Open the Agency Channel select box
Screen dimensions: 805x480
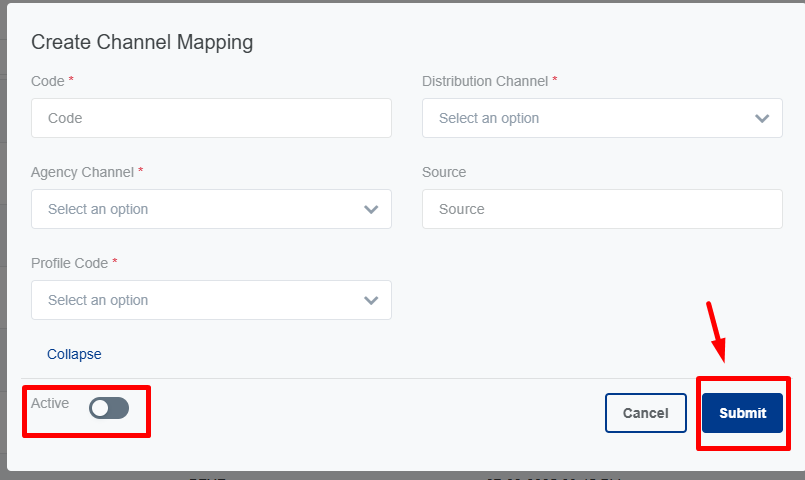pos(200,209)
